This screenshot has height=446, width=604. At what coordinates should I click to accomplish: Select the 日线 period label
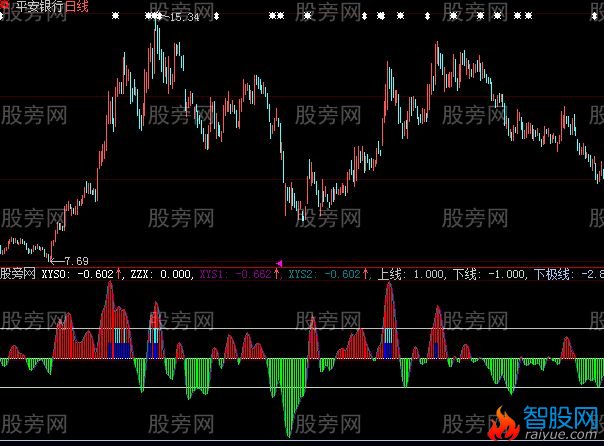pos(77,6)
